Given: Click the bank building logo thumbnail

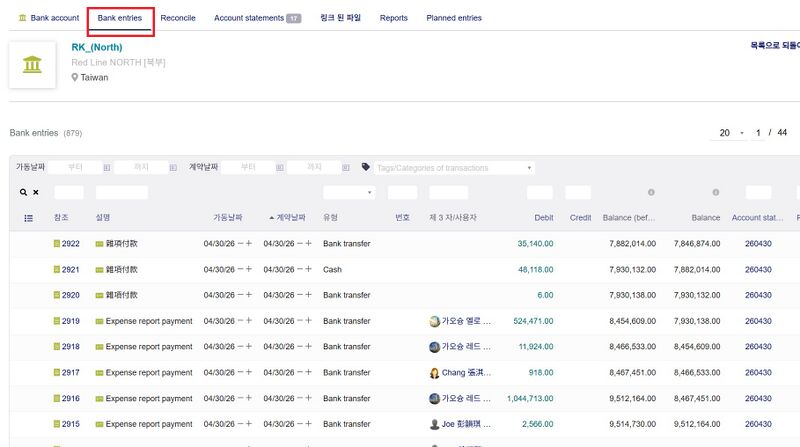Looking at the screenshot, I should point(32,65).
